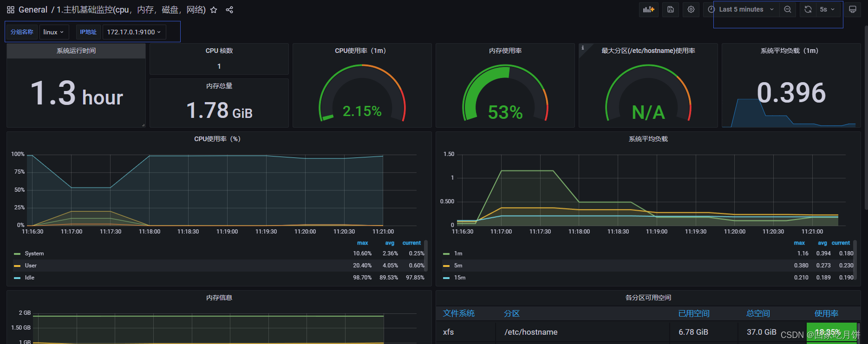Click the 37.0 GiB total space cell
Screen dimensions: 868x344
772,332
